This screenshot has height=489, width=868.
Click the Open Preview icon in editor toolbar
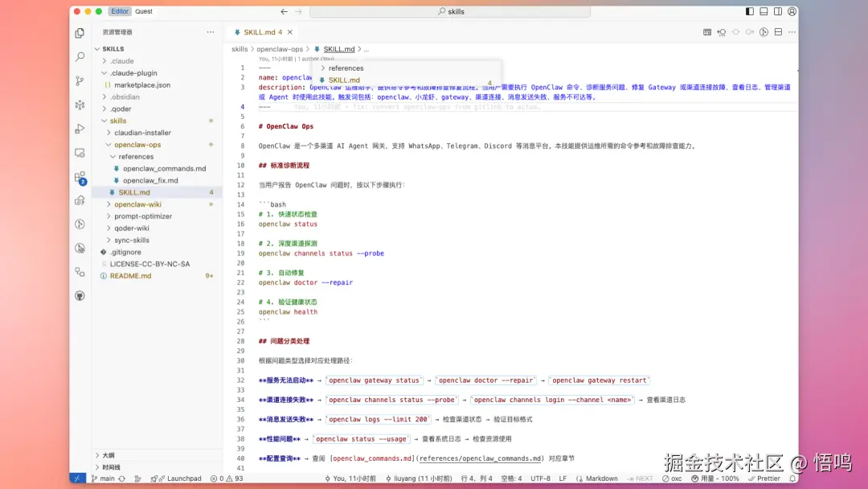click(707, 32)
